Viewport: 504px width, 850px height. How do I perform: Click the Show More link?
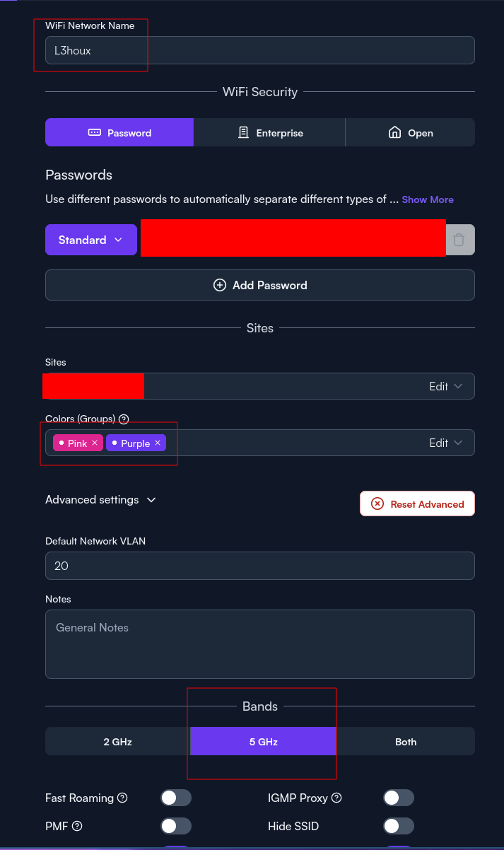[x=428, y=199]
